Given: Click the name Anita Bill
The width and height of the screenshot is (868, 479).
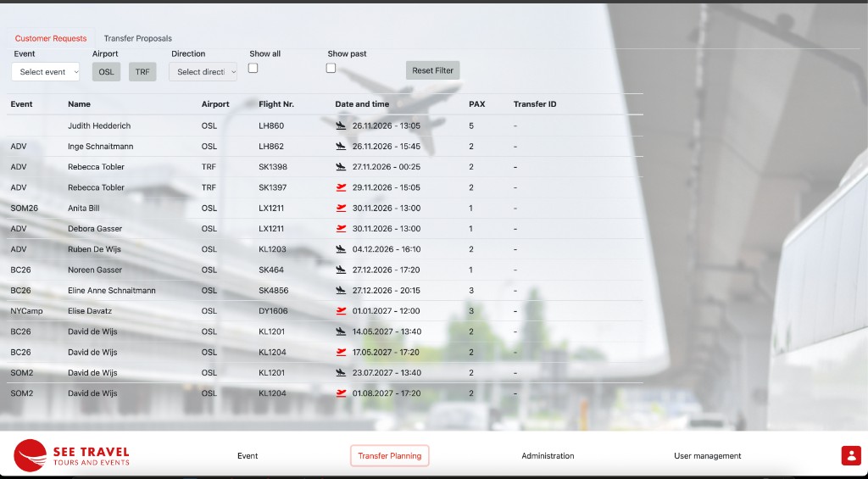Looking at the screenshot, I should 84,209.
